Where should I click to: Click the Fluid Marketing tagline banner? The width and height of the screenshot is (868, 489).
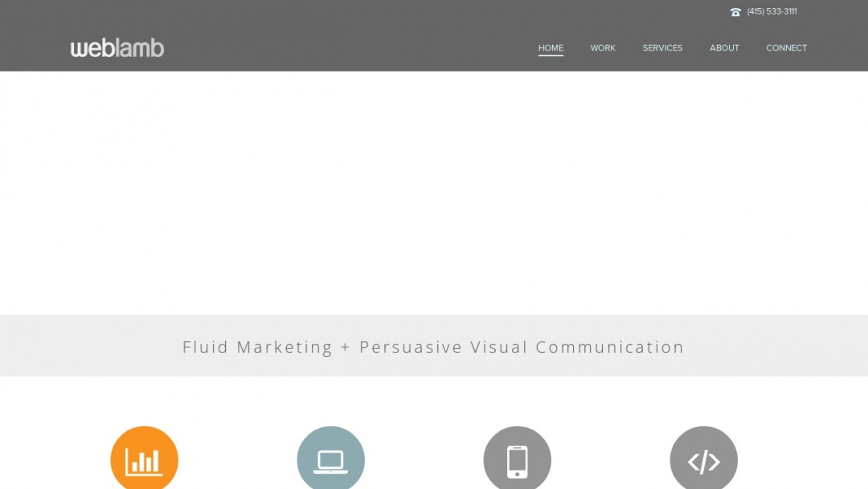point(434,347)
